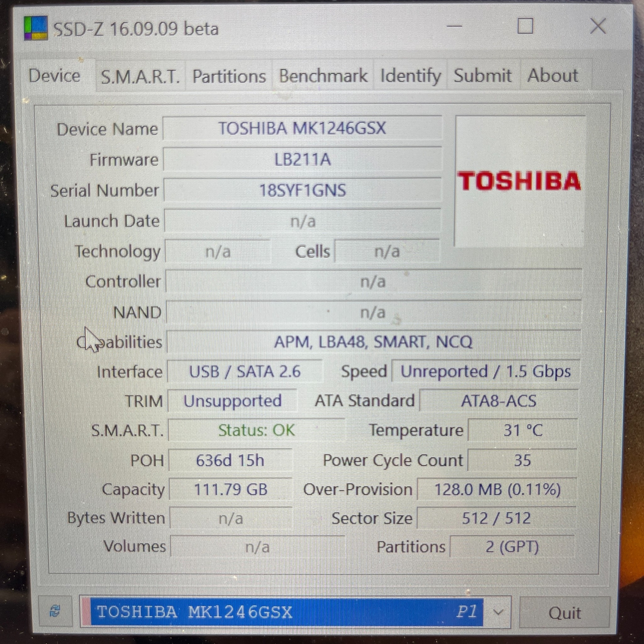
Task: Close the SSD-Z window
Action: [x=598, y=27]
